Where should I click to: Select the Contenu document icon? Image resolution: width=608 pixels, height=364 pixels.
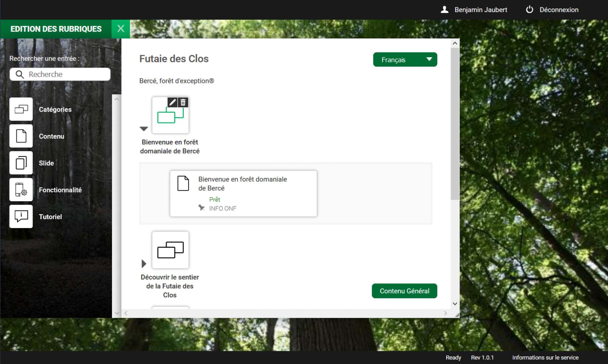[x=21, y=136]
